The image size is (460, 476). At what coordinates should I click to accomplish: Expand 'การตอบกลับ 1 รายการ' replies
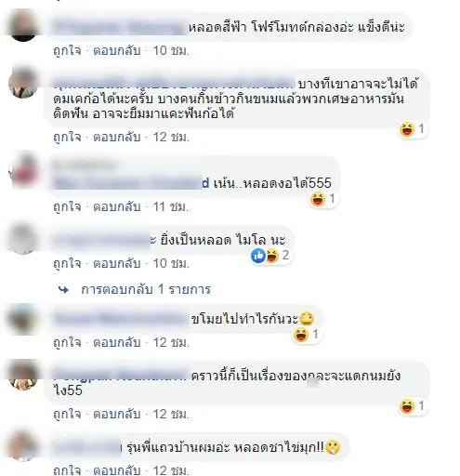[x=146, y=289]
